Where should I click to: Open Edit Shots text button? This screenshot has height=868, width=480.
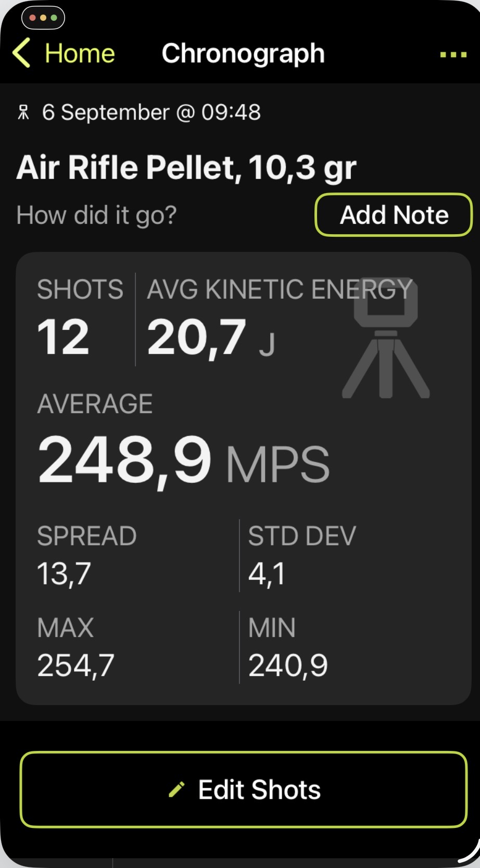pos(259,789)
